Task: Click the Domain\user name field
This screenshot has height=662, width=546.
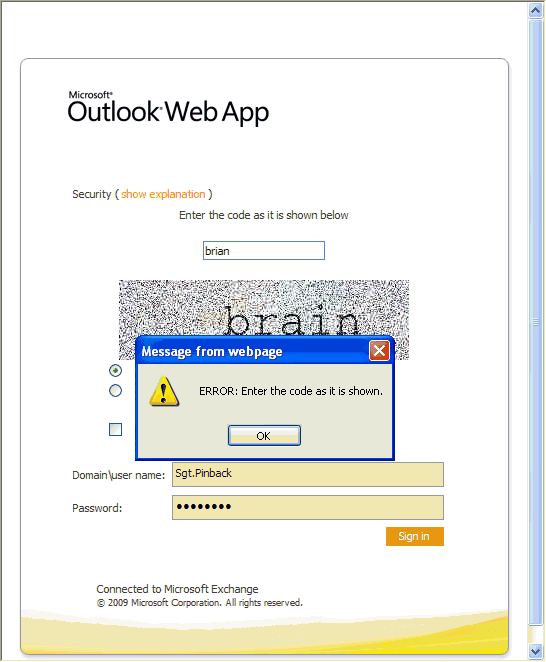Action: click(x=308, y=474)
